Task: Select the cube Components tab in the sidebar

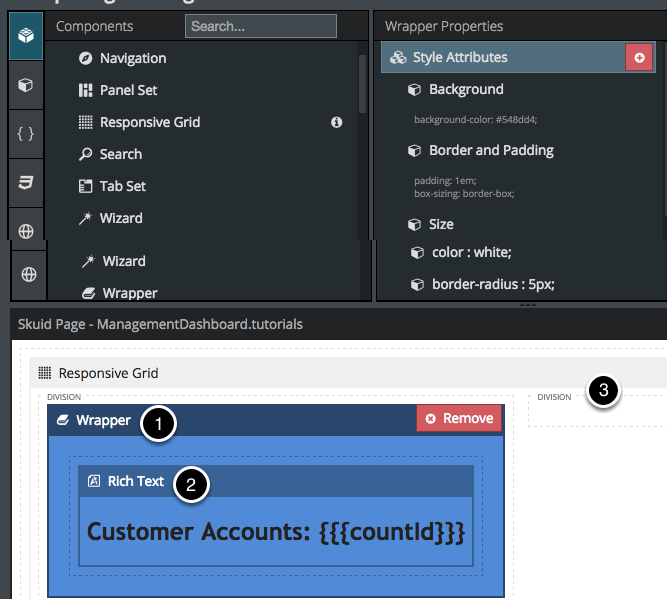Action: tap(26, 36)
